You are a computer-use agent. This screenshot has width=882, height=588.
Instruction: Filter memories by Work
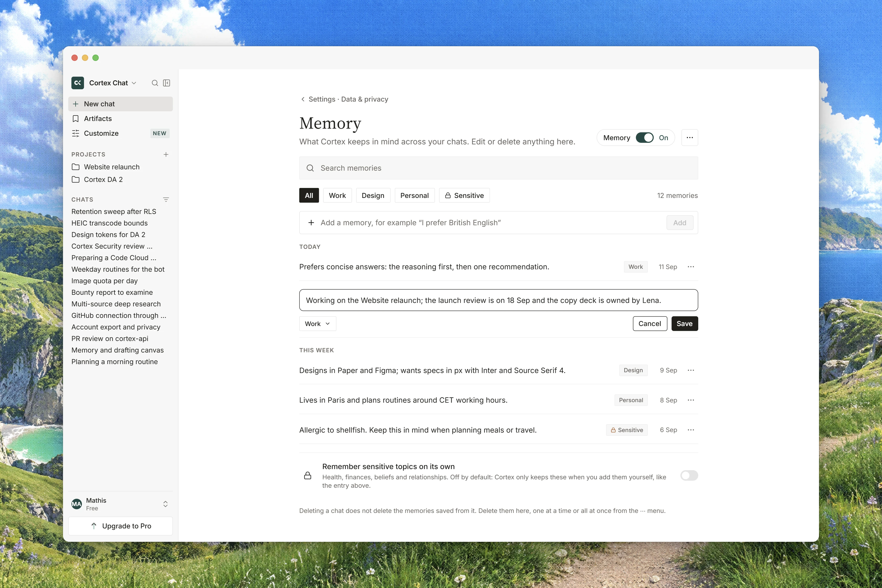(337, 195)
